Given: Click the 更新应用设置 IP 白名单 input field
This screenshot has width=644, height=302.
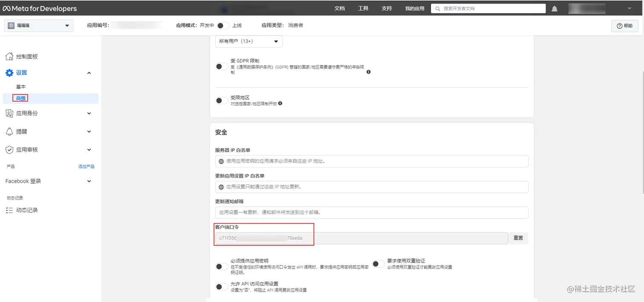Looking at the screenshot, I should [372, 187].
